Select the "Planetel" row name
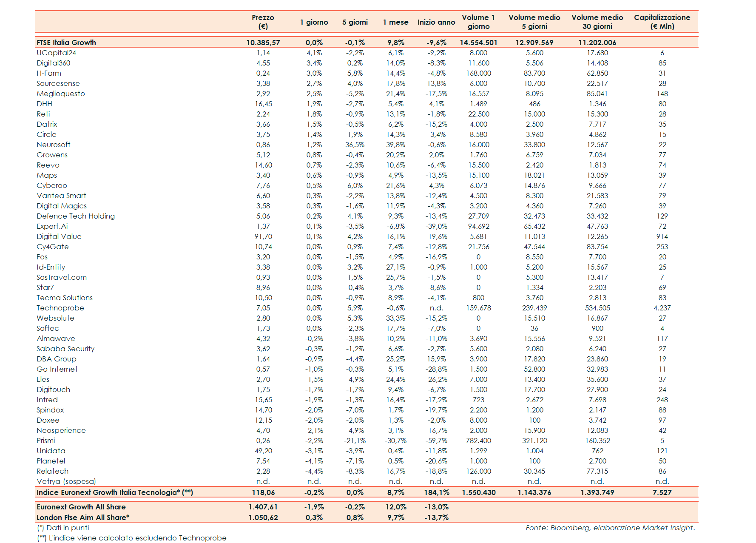Image resolution: width=756 pixels, height=543 pixels. (51, 461)
